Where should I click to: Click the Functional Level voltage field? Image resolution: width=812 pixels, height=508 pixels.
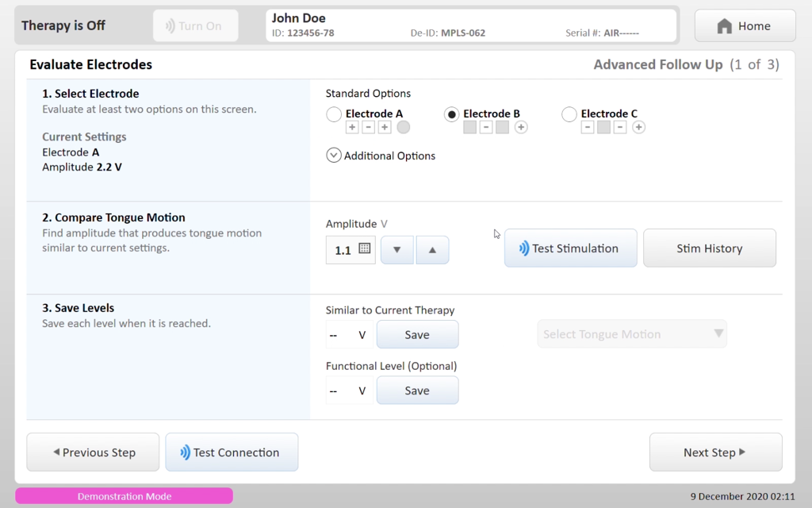pos(350,391)
